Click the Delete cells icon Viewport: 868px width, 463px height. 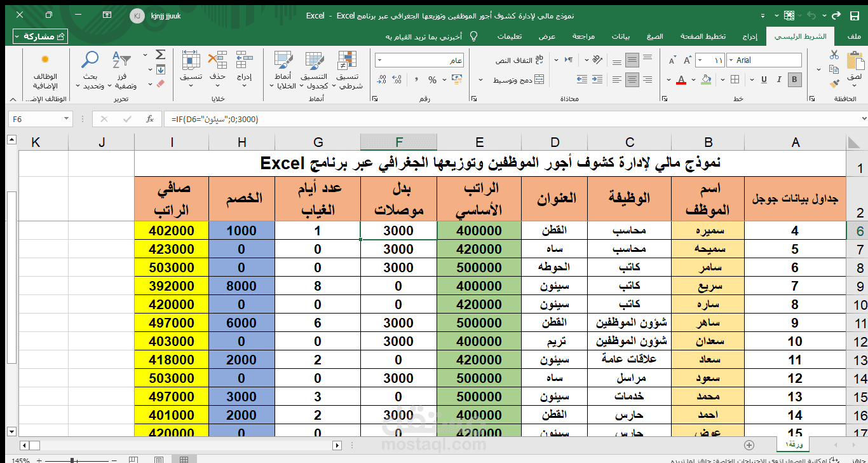point(218,60)
